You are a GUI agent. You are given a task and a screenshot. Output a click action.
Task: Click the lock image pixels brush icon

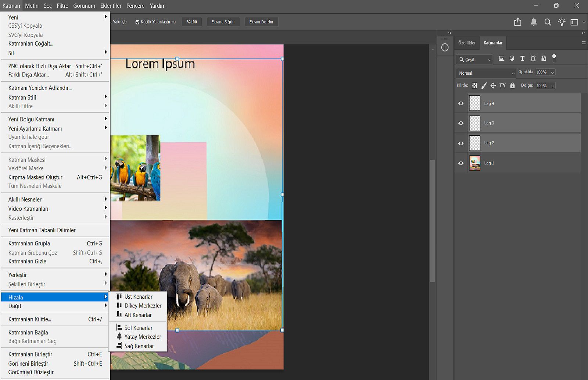tap(484, 86)
